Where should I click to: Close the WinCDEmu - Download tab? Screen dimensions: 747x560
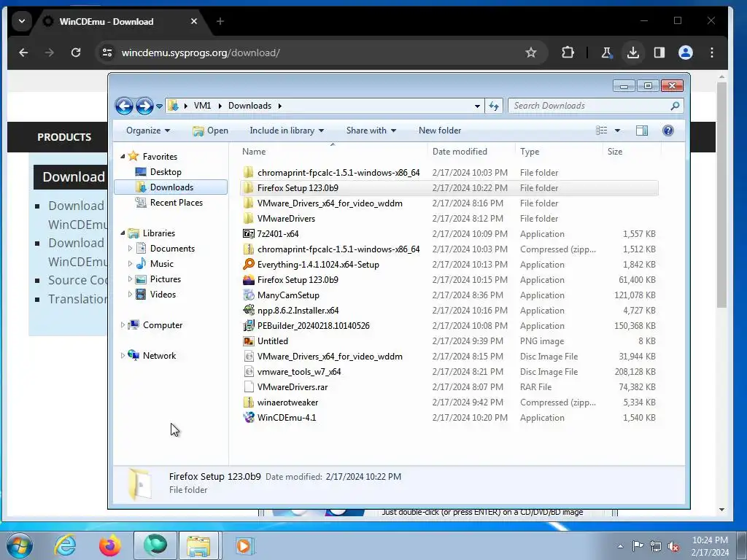coord(194,21)
